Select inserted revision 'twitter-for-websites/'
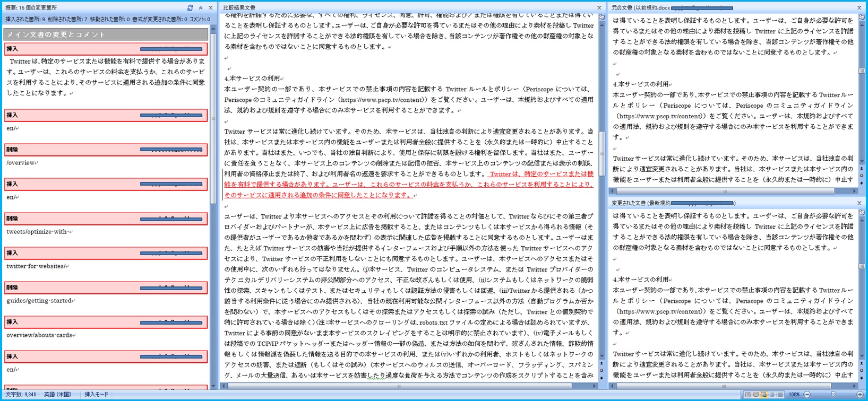This screenshot has height=401, width=868. point(37,266)
